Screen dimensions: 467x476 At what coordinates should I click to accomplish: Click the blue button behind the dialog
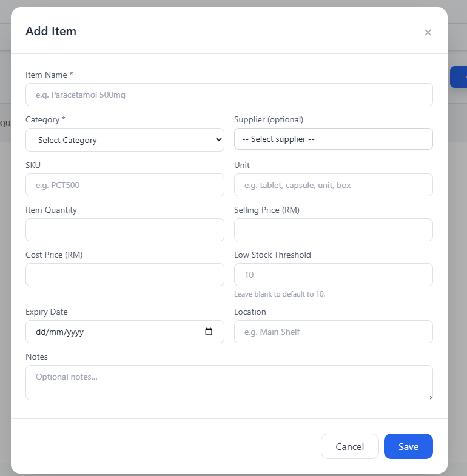tap(459, 77)
